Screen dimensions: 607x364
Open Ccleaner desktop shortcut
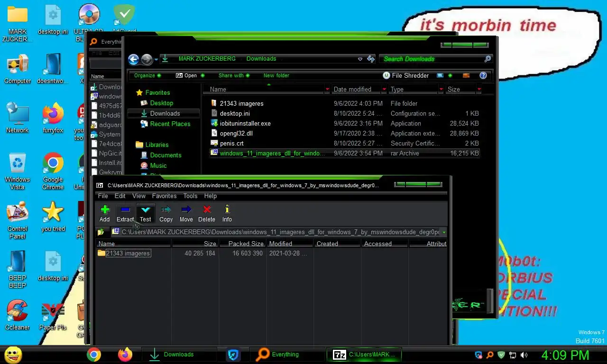point(18,315)
